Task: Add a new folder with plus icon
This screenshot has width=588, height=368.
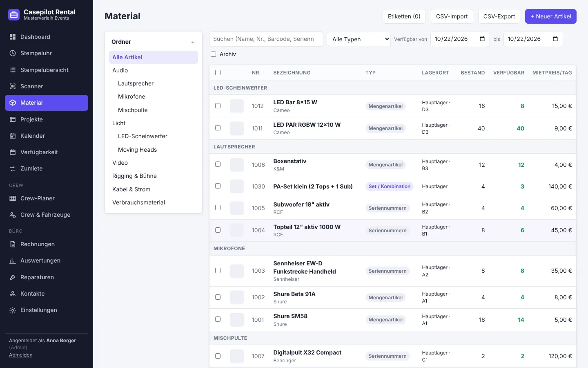Action: (193, 42)
